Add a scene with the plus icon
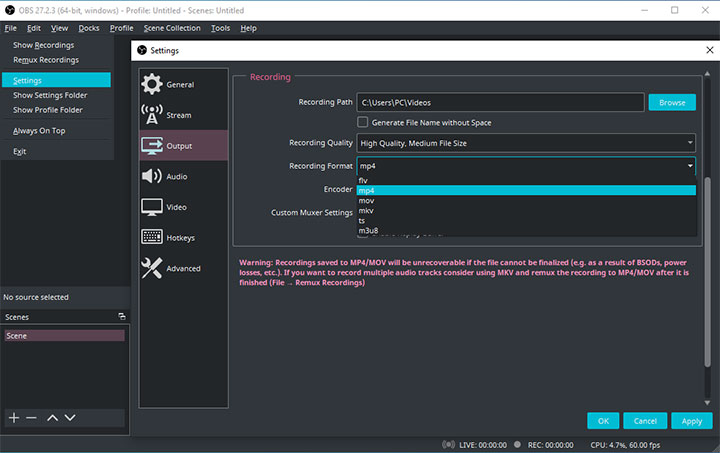720x453 pixels. 14,417
